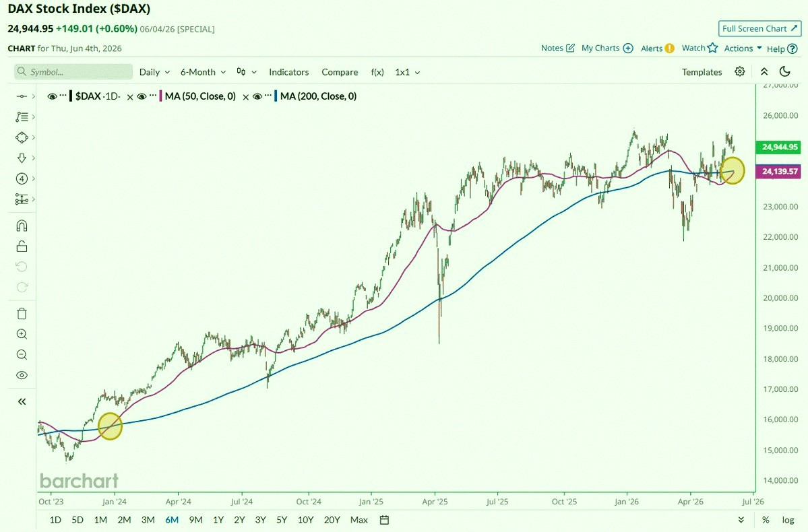Select the 3M time range
The height and width of the screenshot is (532, 808).
point(148,520)
